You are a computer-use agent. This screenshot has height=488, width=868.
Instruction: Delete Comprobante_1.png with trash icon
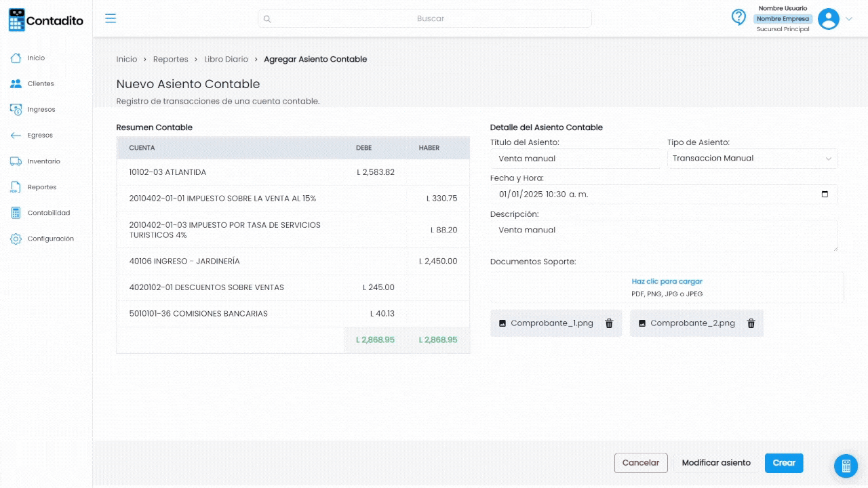tap(609, 323)
